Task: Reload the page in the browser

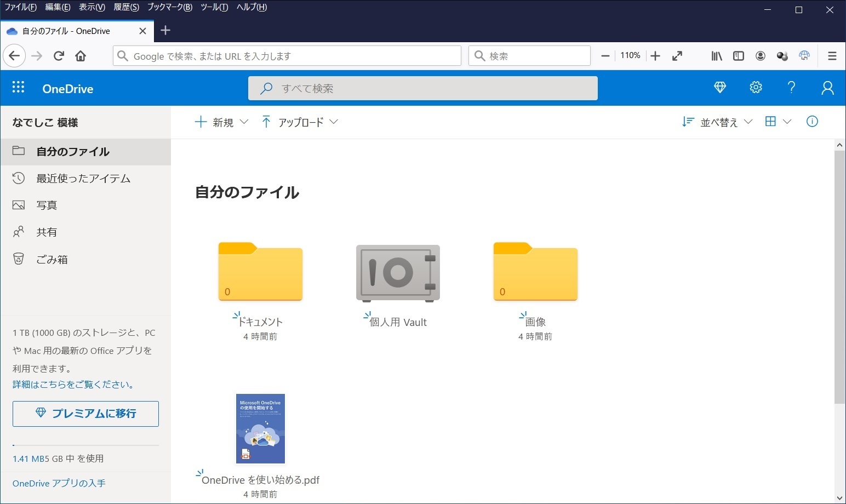Action: coord(59,56)
